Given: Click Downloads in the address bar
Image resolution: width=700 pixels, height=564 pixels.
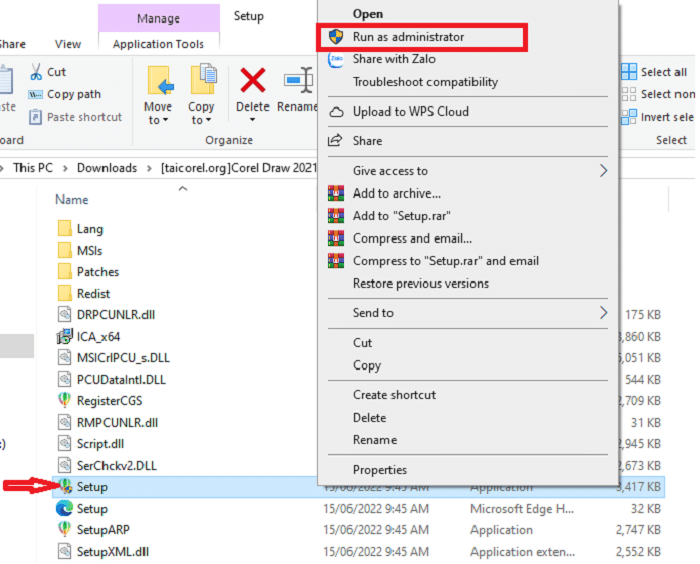Looking at the screenshot, I should [x=107, y=168].
